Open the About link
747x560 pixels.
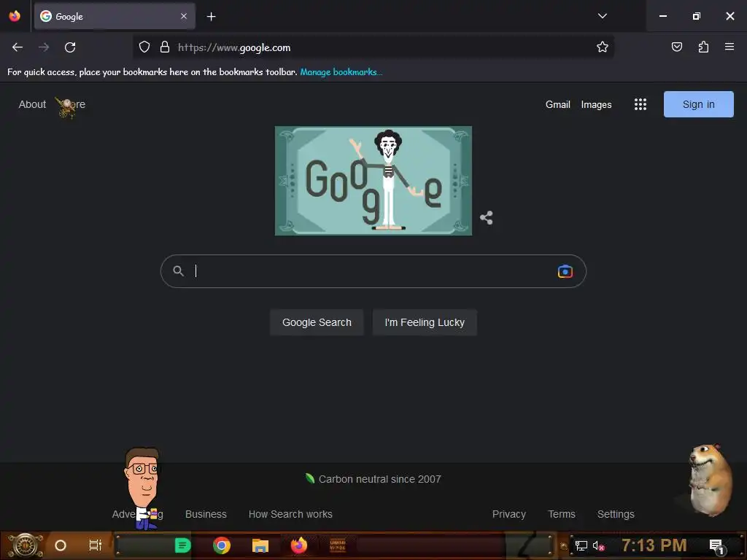click(32, 104)
